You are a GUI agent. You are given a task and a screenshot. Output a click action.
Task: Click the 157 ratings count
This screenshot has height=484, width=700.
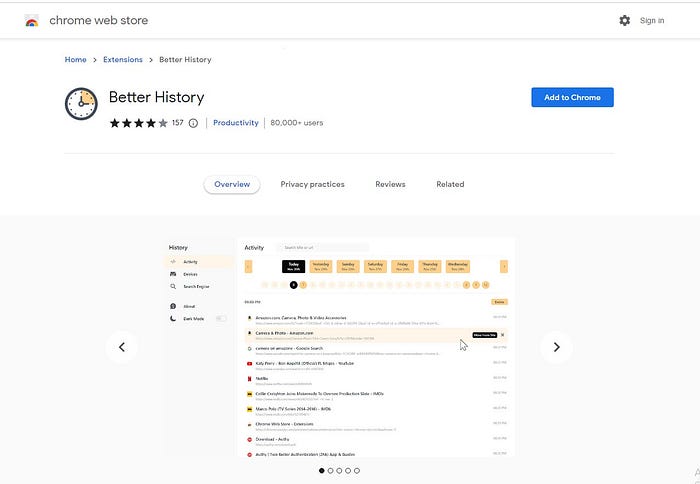pyautogui.click(x=178, y=123)
